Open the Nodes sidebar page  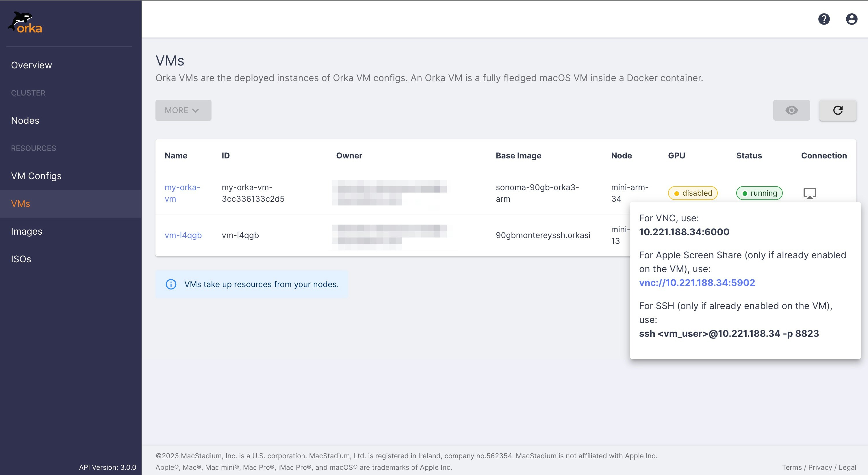tap(25, 121)
